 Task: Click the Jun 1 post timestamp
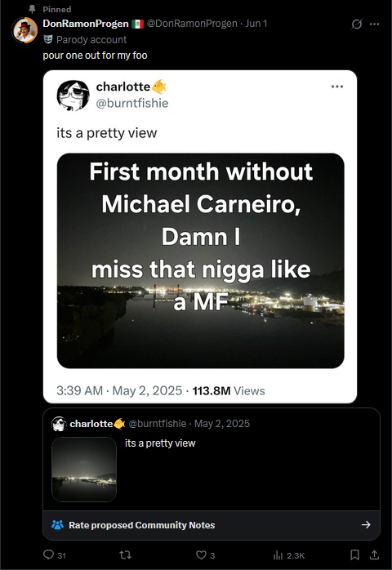(256, 24)
